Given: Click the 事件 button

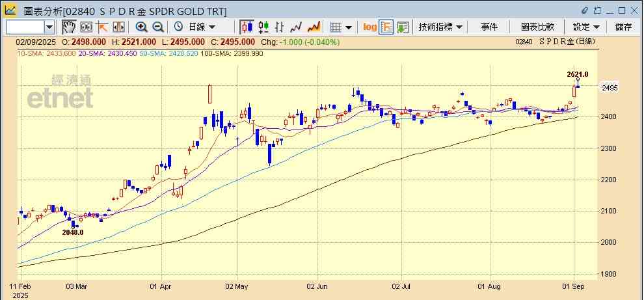Looking at the screenshot, I should 489,27.
